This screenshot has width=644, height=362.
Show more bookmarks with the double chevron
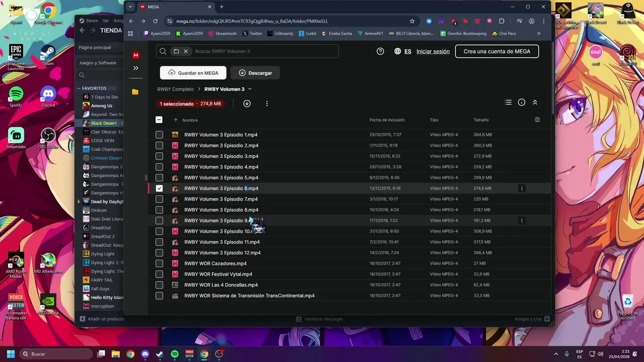tap(539, 34)
